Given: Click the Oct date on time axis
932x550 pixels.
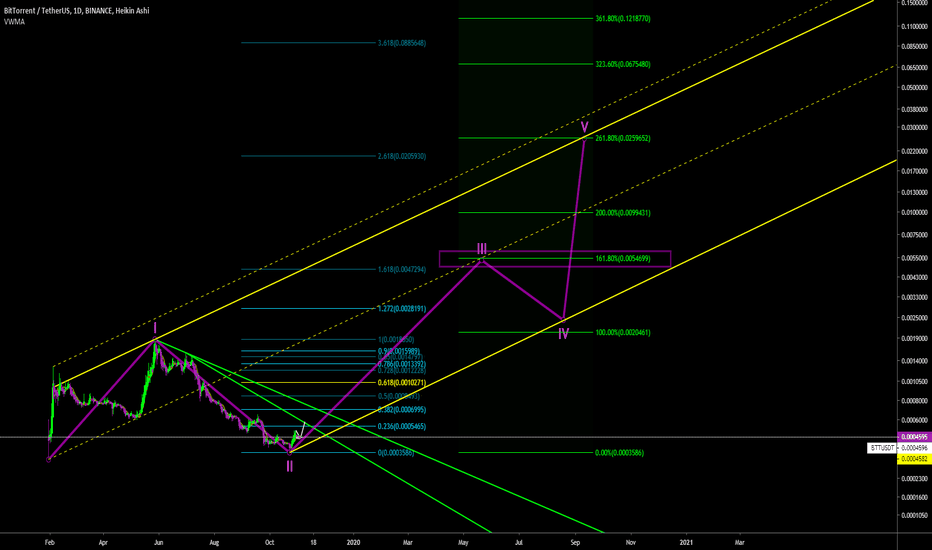Looking at the screenshot, I should (x=269, y=542).
